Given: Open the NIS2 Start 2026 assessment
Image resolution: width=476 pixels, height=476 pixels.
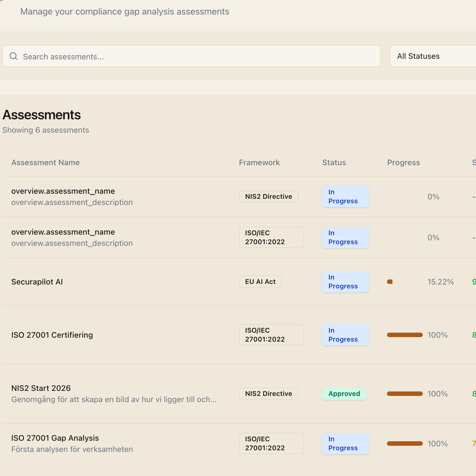Looking at the screenshot, I should click(x=41, y=389).
